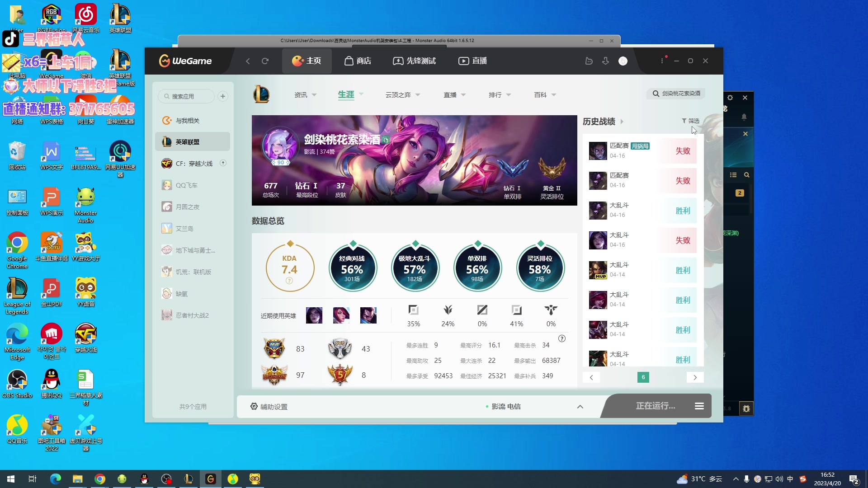Open 辅助设置 settings
The image size is (868, 488).
(269, 407)
